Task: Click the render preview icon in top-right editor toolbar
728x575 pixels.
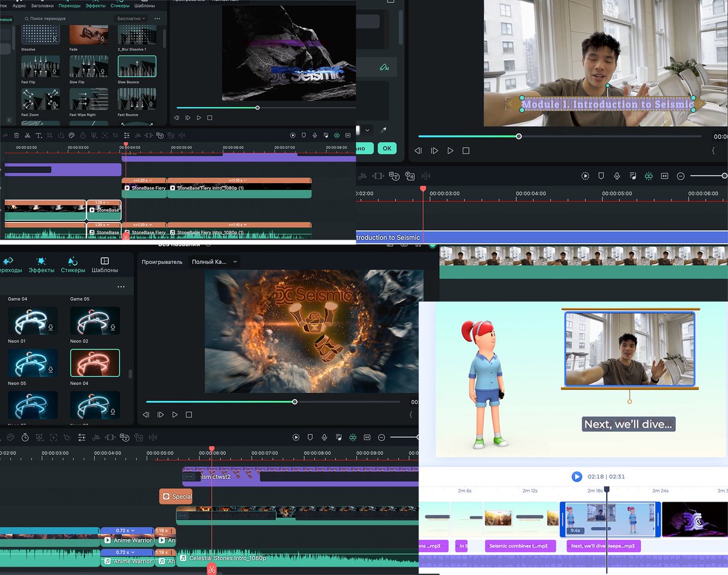Action: (585, 176)
